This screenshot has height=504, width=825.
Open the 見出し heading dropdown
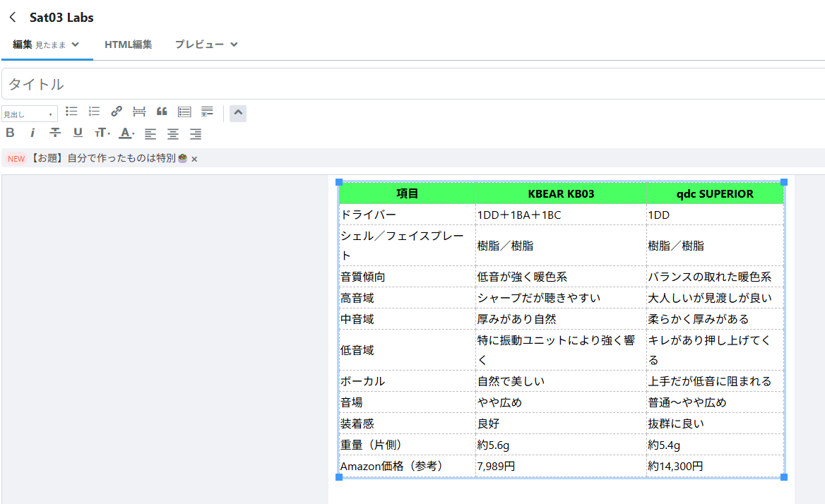tap(30, 114)
